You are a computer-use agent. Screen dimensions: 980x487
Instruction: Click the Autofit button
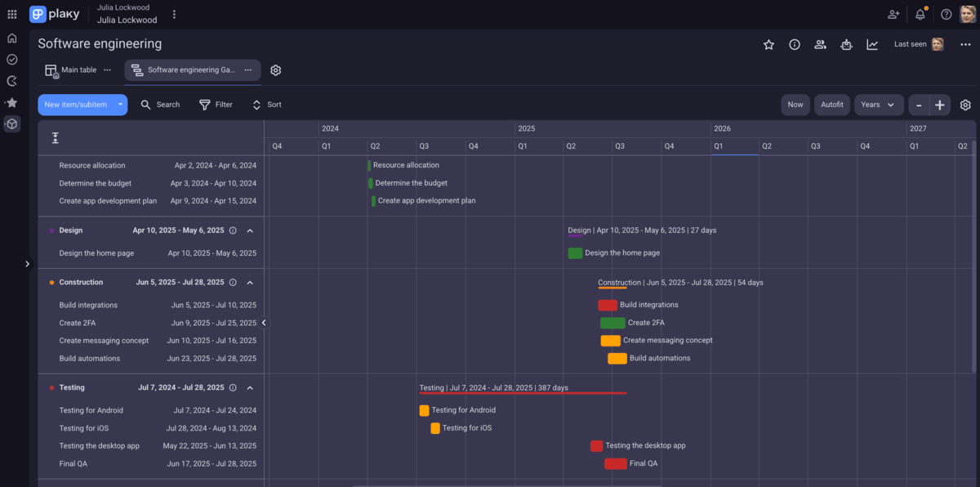coord(831,105)
